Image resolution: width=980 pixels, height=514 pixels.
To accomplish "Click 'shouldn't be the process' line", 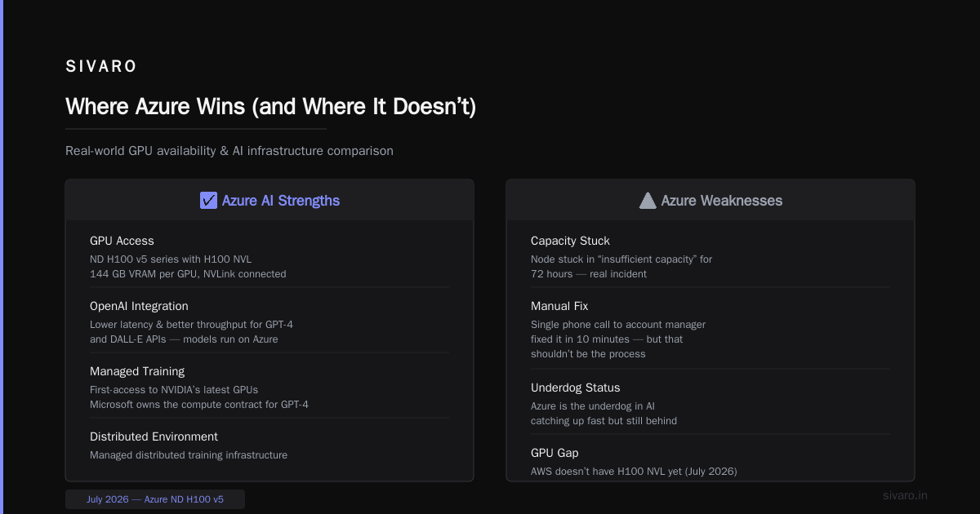I will click(588, 354).
